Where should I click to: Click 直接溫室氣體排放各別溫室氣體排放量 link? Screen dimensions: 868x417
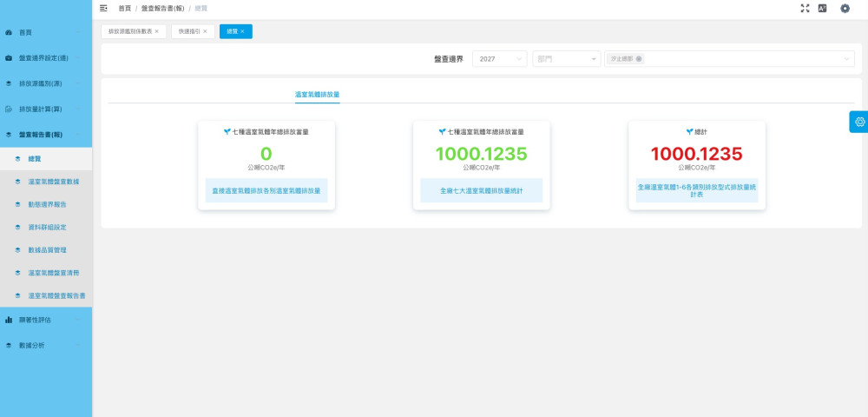[266, 190]
